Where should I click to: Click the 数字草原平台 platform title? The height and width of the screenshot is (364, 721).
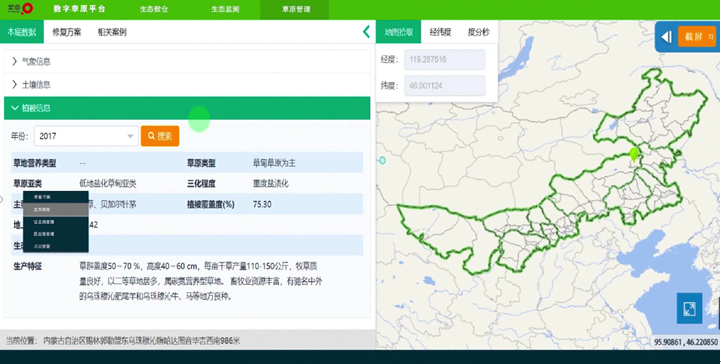80,9
